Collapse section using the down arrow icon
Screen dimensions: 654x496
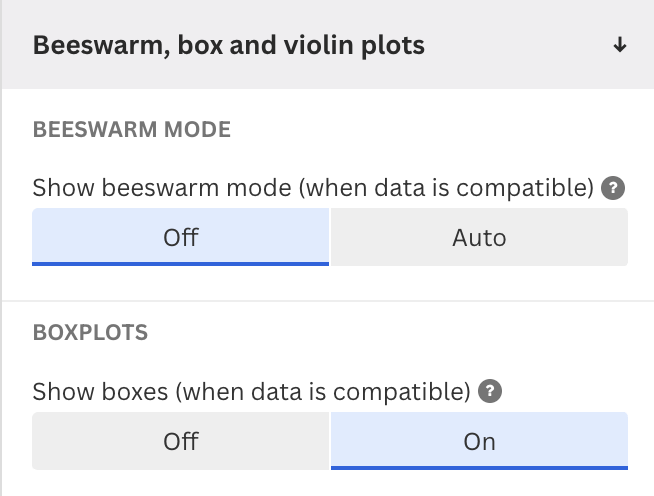click(620, 45)
